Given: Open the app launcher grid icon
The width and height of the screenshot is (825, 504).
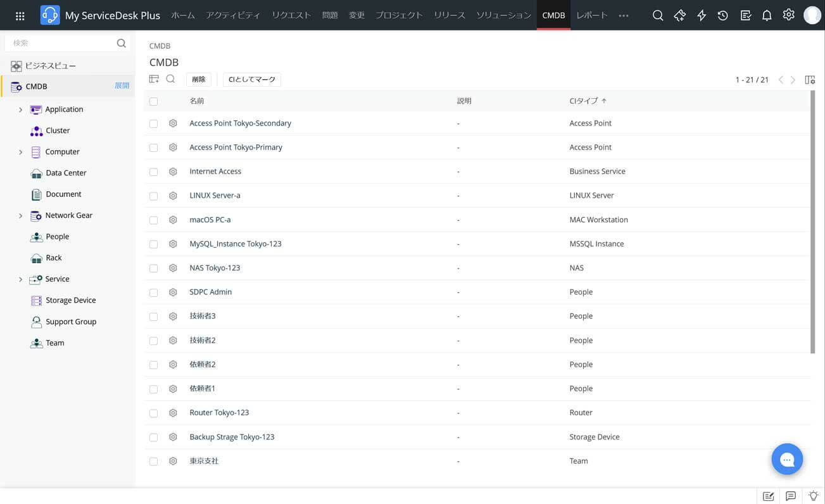Looking at the screenshot, I should (x=20, y=16).
